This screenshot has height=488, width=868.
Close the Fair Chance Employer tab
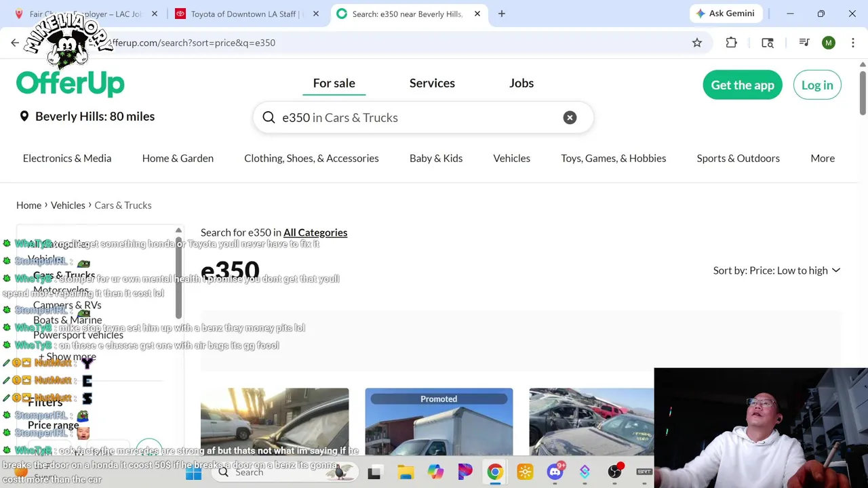[155, 14]
